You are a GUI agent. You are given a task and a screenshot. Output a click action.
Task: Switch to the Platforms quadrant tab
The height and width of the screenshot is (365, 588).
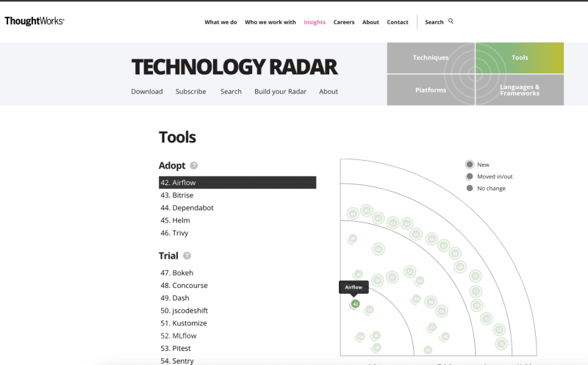coord(431,90)
